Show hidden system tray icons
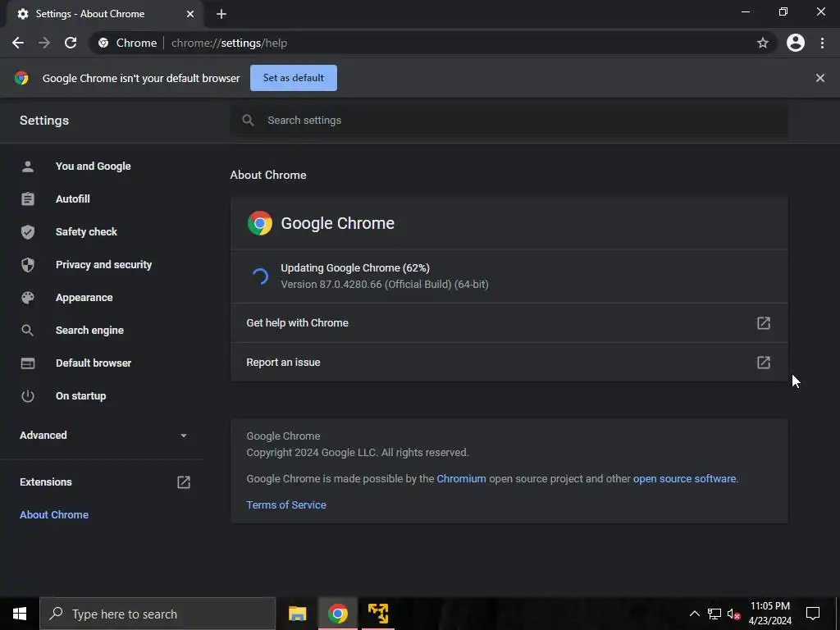Image resolution: width=840 pixels, height=630 pixels. (x=694, y=614)
